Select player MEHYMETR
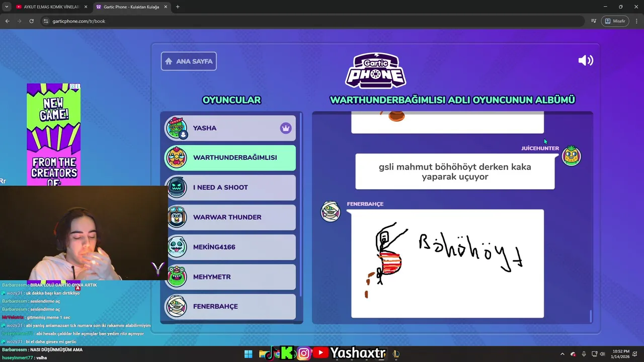The image size is (644, 362). [x=230, y=277]
